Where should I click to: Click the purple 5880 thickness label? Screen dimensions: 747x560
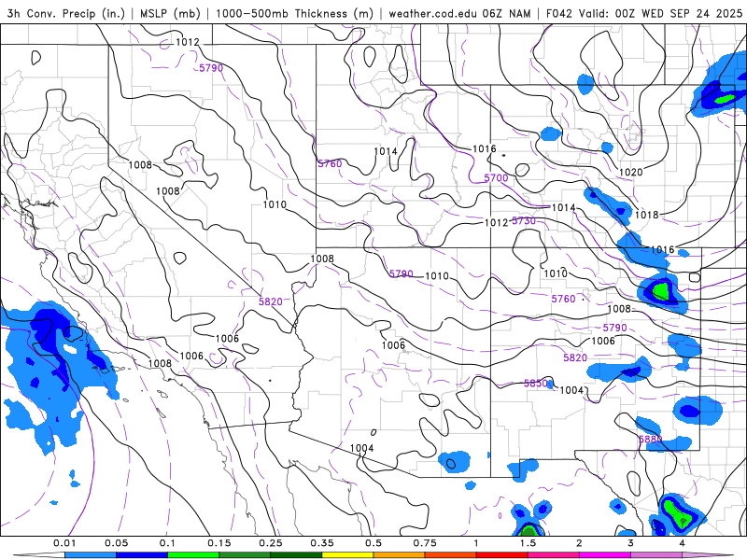[x=650, y=439]
